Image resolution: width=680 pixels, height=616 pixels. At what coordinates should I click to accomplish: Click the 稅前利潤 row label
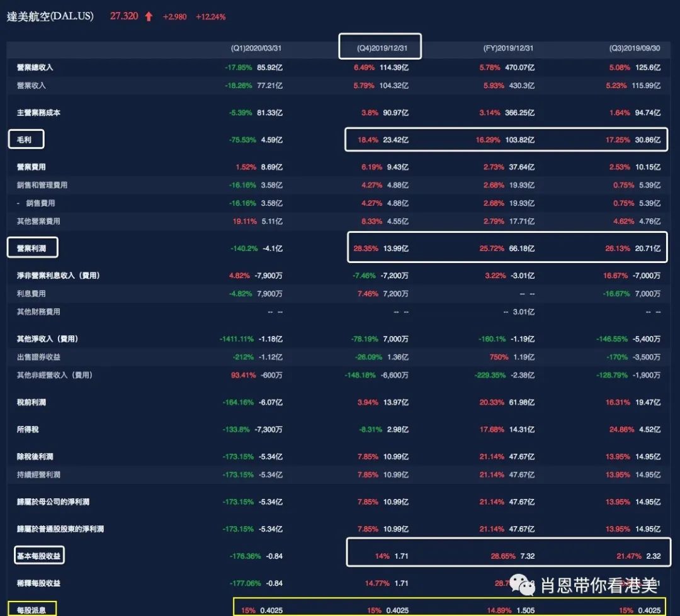(31, 402)
